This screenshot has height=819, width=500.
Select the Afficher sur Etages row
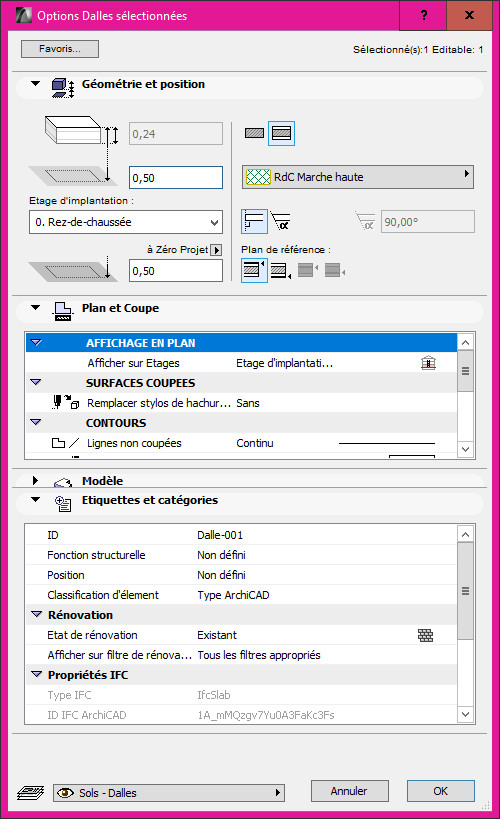coord(241,363)
